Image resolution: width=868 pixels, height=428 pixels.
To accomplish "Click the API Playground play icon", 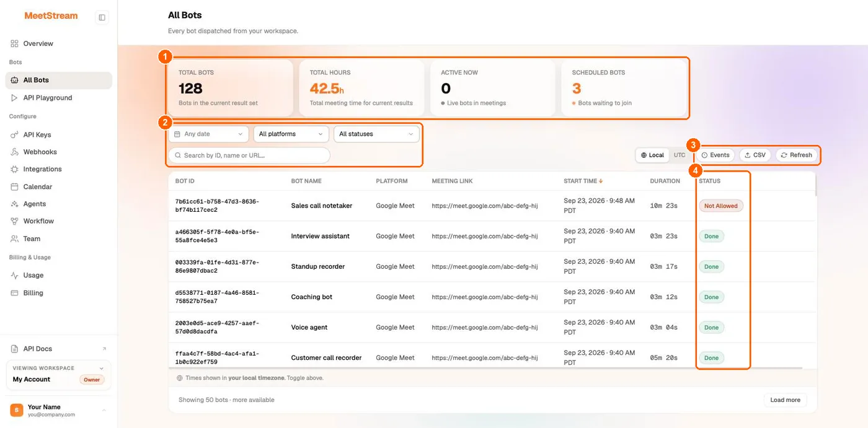I will (x=14, y=98).
